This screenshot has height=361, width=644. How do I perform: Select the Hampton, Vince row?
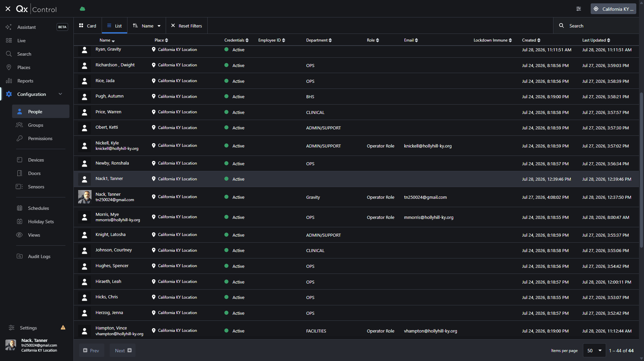[356, 331]
